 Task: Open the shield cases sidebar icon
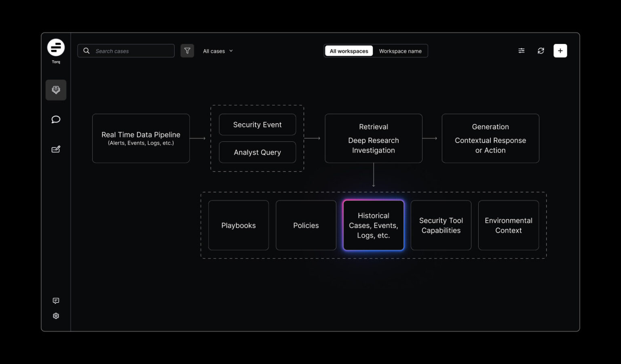click(x=56, y=90)
